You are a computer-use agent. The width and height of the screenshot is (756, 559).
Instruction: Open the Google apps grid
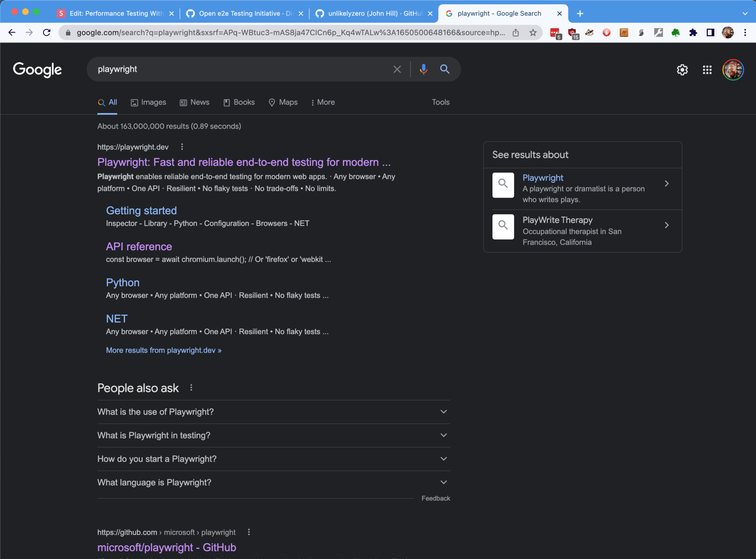[x=707, y=70]
